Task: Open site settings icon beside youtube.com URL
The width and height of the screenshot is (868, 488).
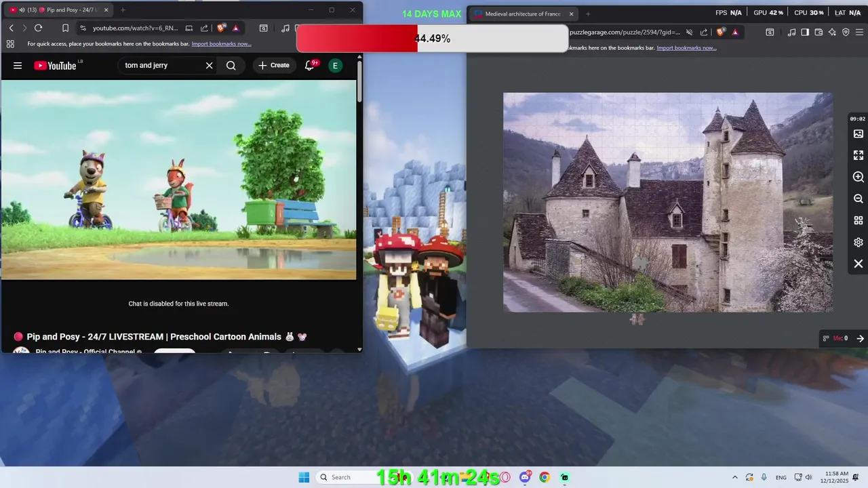Action: pos(83,28)
